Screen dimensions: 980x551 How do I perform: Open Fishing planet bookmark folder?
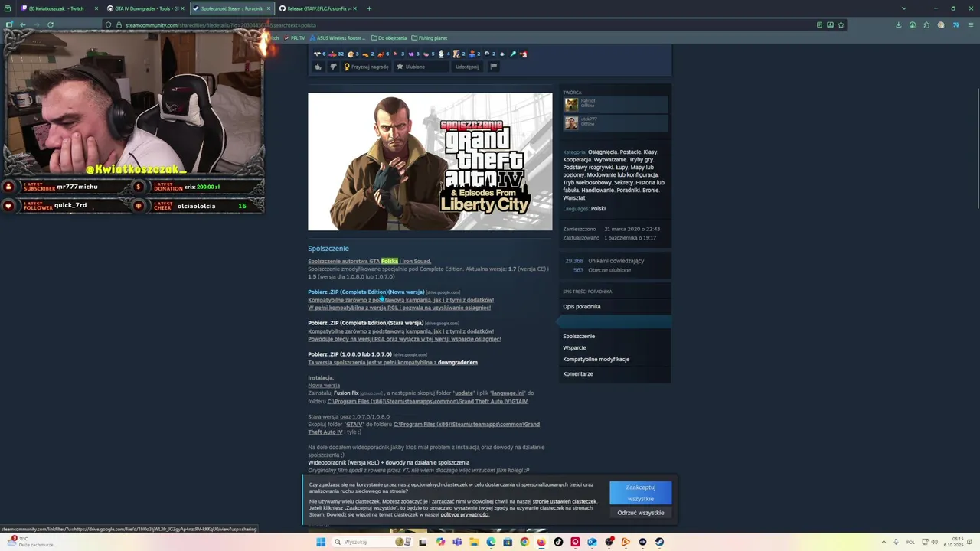pos(429,37)
